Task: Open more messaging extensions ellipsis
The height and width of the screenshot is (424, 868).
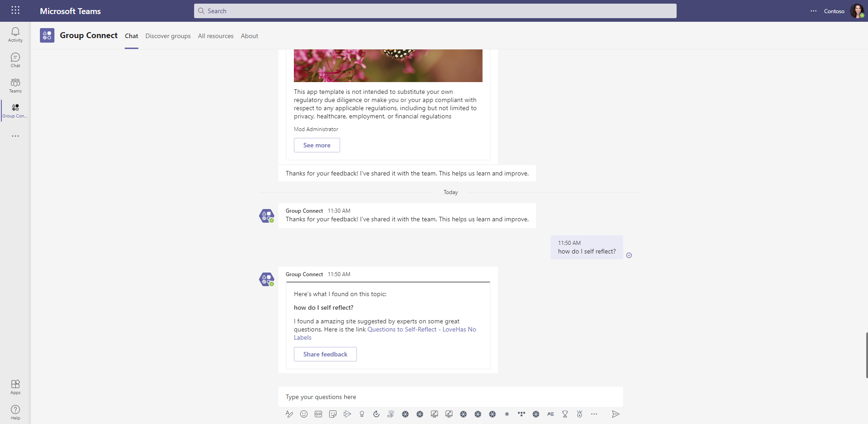Action: (x=594, y=414)
